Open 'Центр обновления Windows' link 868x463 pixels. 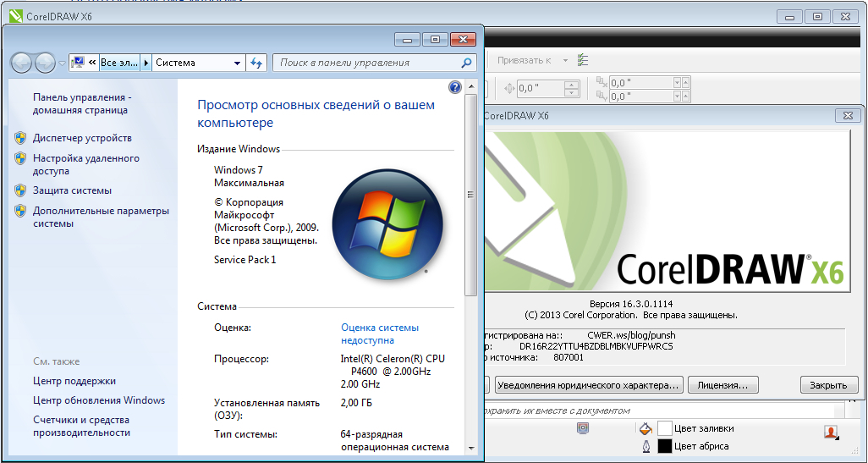pos(99,400)
